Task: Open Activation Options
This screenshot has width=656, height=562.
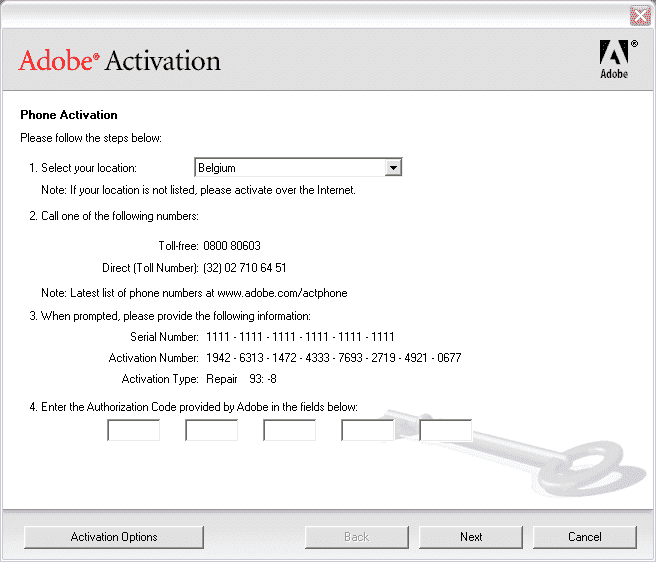Action: (114, 537)
